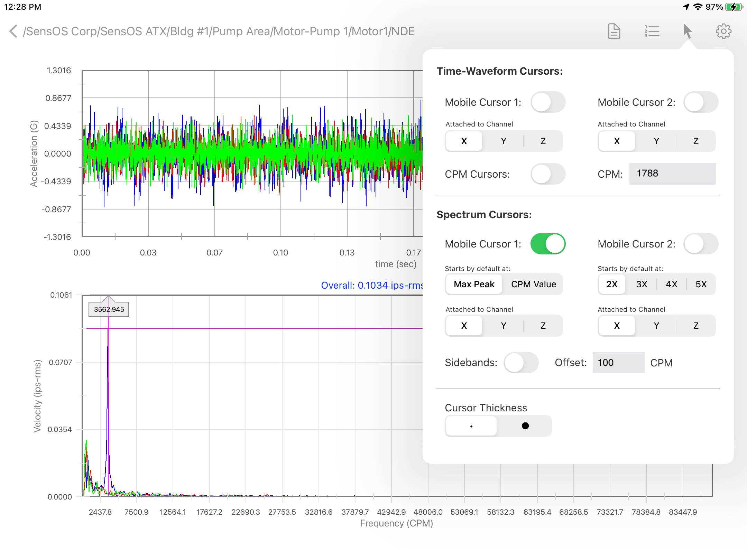Attach Time-Waveform Cursor 2 to Z channel
Viewport: 747px width, 560px height.
pos(696,141)
